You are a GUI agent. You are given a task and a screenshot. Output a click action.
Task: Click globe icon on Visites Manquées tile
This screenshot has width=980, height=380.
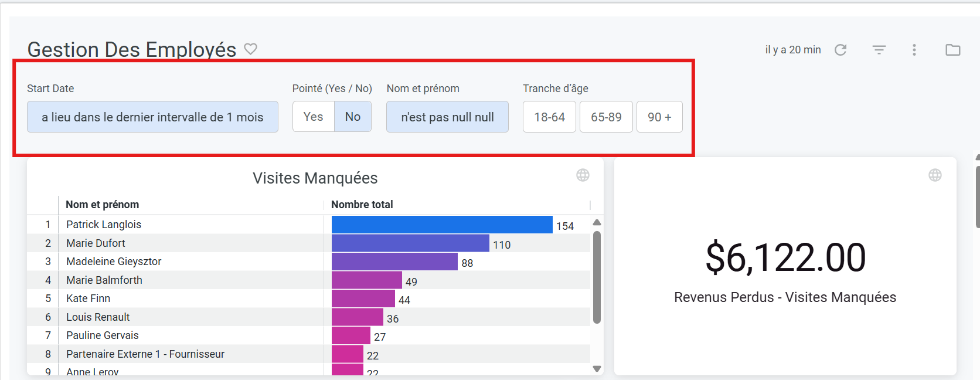(x=583, y=175)
